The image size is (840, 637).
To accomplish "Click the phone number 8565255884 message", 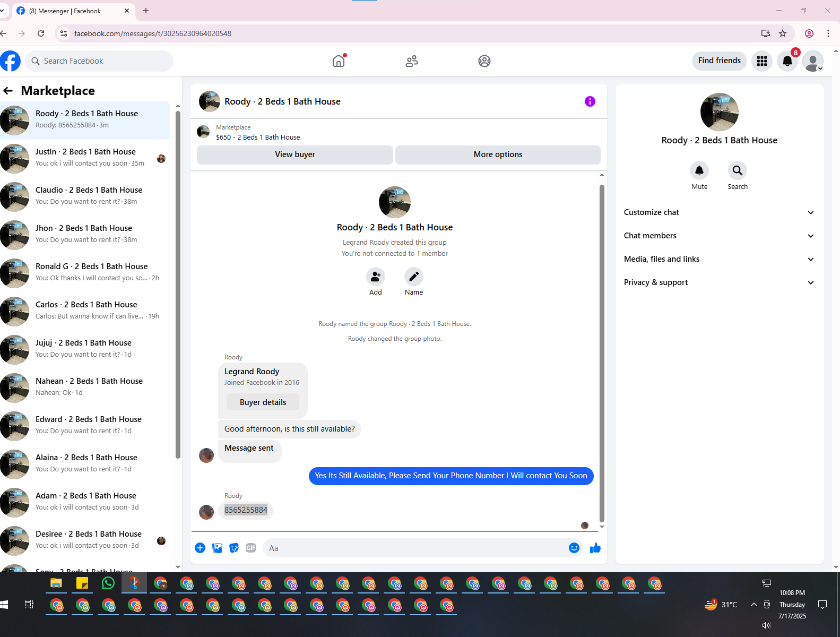I will click(x=246, y=510).
